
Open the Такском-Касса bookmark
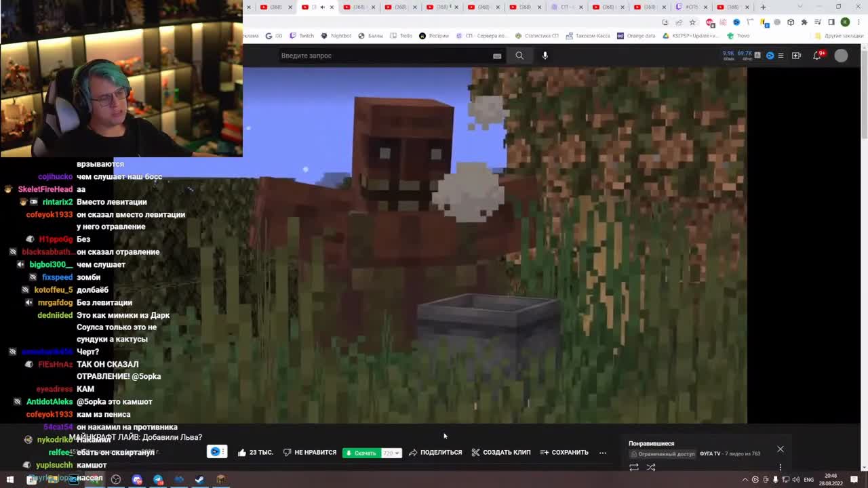tap(588, 36)
